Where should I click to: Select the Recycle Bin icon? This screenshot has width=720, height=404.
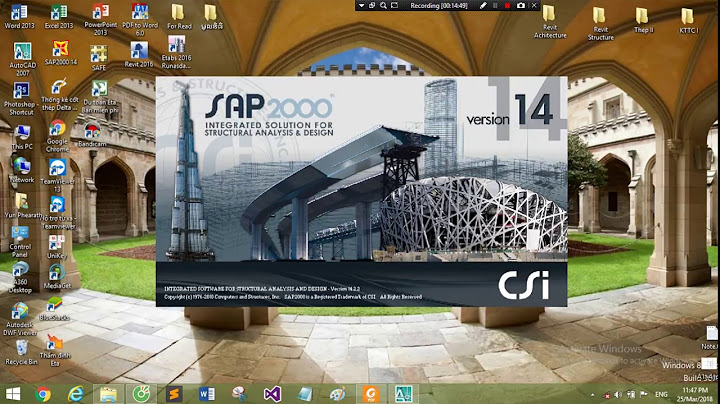point(22,353)
